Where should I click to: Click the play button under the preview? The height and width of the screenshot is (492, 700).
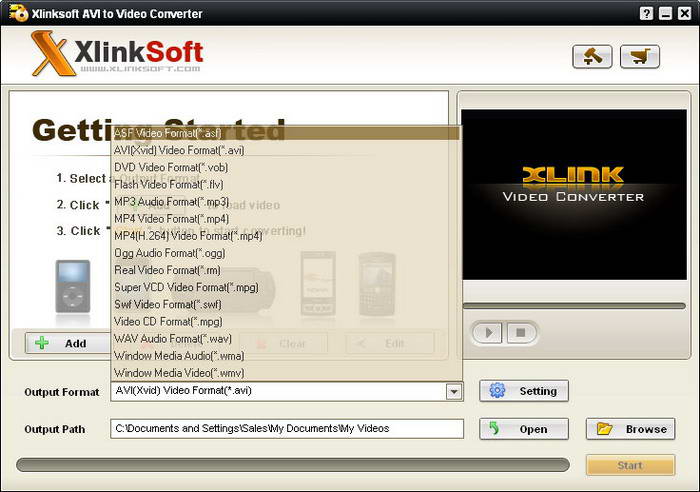488,333
